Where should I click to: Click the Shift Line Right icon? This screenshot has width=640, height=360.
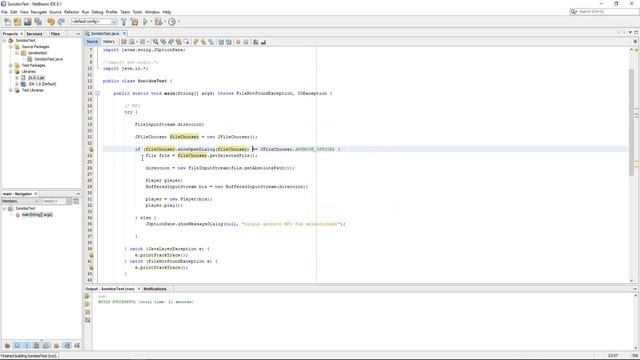(x=229, y=42)
